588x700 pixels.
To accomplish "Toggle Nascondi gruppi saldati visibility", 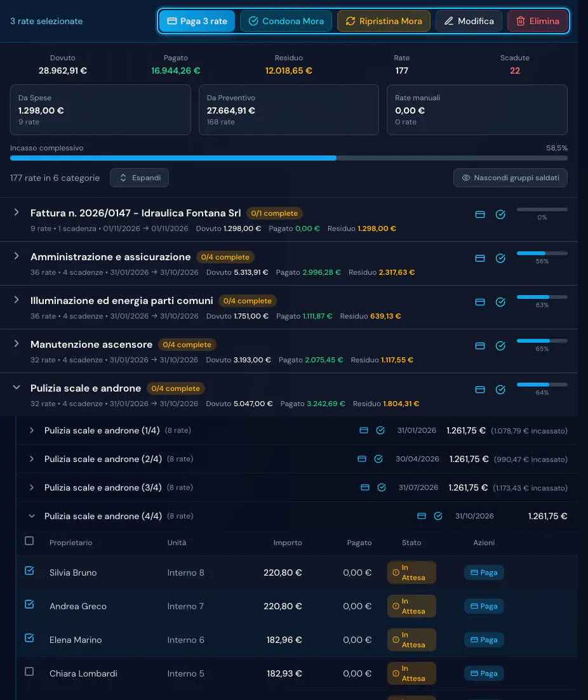I will [511, 178].
